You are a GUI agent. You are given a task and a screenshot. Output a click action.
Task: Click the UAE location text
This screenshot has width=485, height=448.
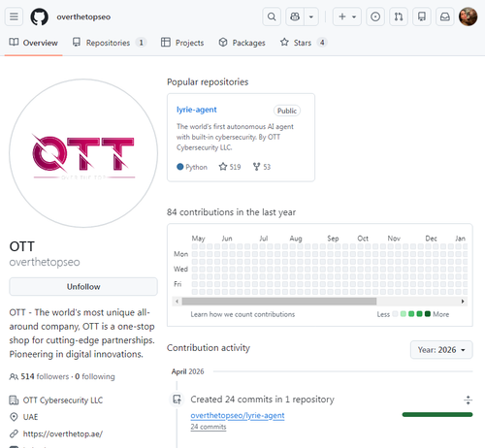tap(30, 417)
